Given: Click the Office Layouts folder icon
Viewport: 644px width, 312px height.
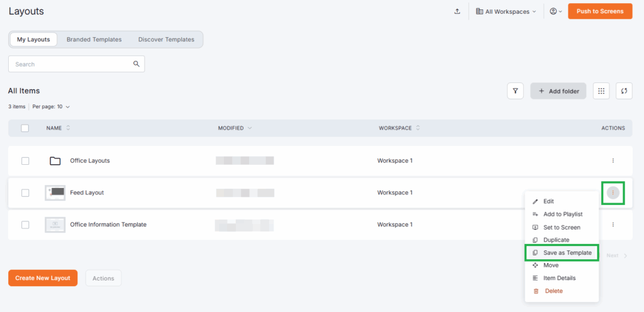Looking at the screenshot, I should [x=55, y=161].
